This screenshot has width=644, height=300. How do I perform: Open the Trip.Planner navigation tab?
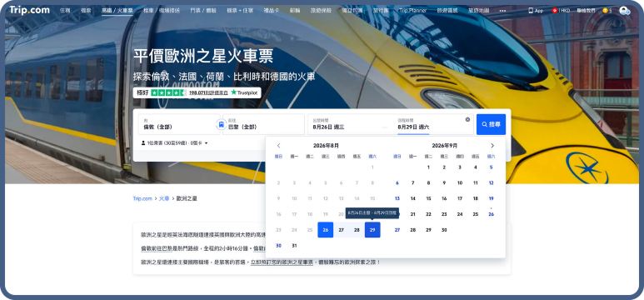coord(412,11)
